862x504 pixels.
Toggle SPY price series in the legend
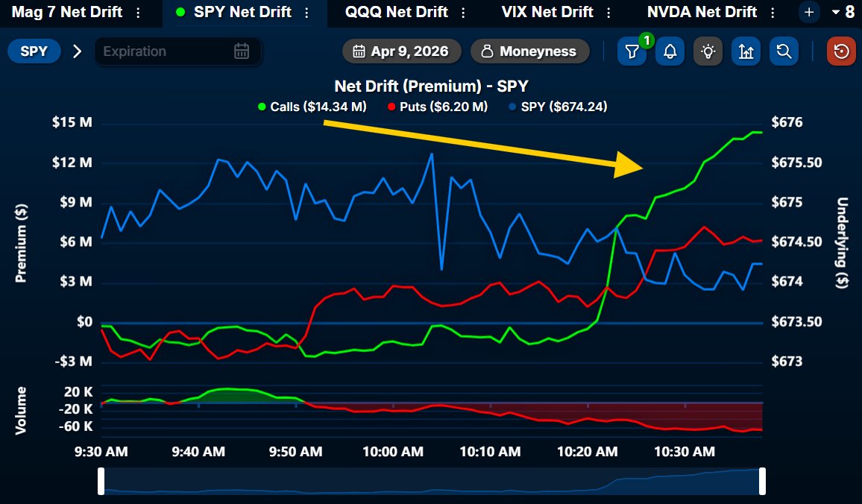pos(558,107)
